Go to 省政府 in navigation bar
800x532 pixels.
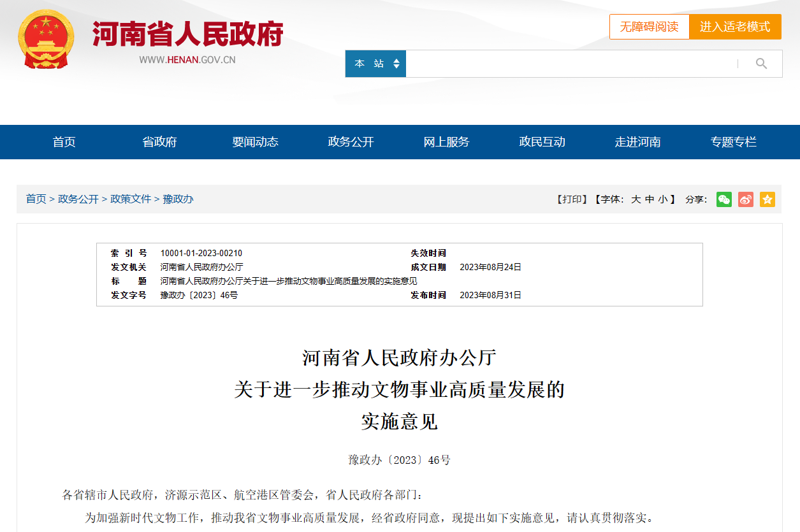[159, 142]
